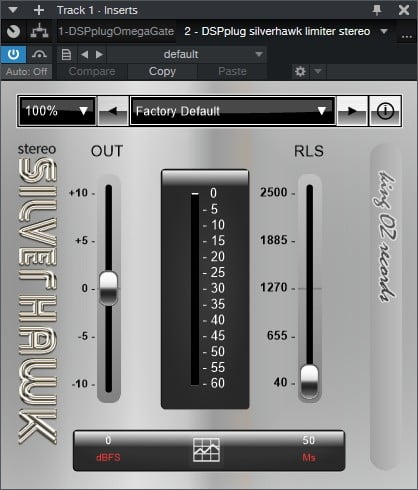This screenshot has width=418, height=490.
Task: Click the Paste button
Action: point(232,71)
